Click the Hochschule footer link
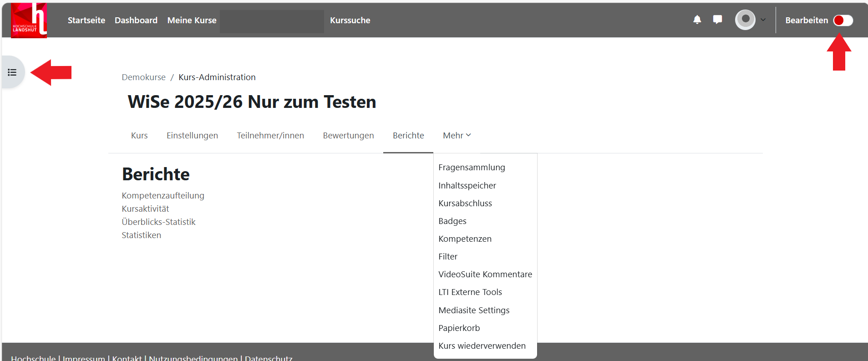Image resolution: width=868 pixels, height=361 pixels. (x=33, y=358)
